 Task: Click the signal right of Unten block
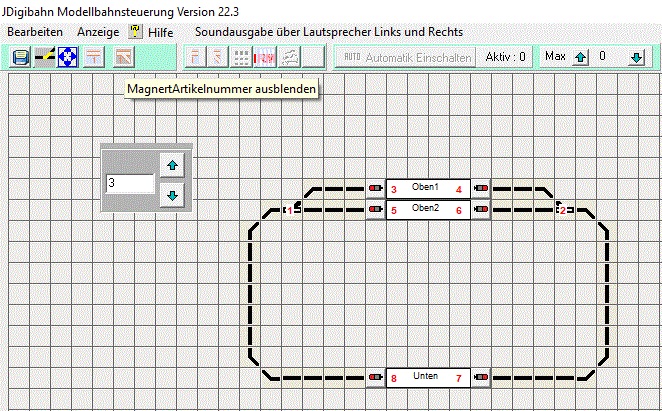[481, 377]
